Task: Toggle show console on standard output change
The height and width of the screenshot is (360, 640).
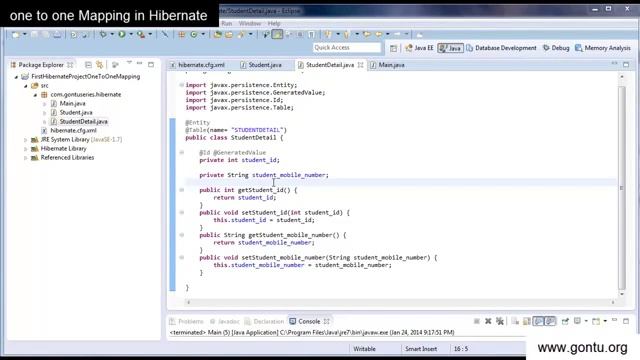Action: click(x=539, y=322)
